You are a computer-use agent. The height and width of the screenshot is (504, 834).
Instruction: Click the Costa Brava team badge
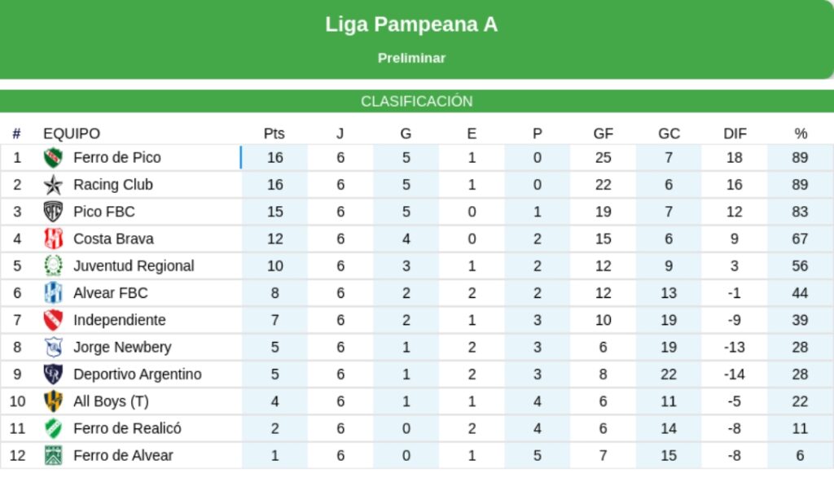click(53, 239)
